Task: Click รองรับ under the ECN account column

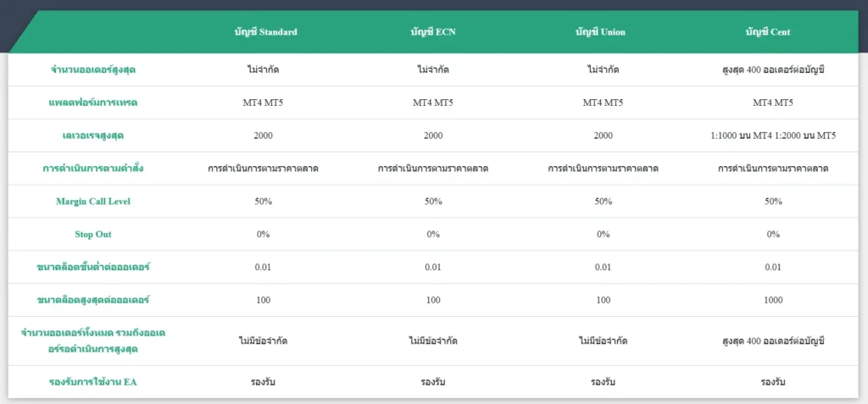Action: (433, 382)
